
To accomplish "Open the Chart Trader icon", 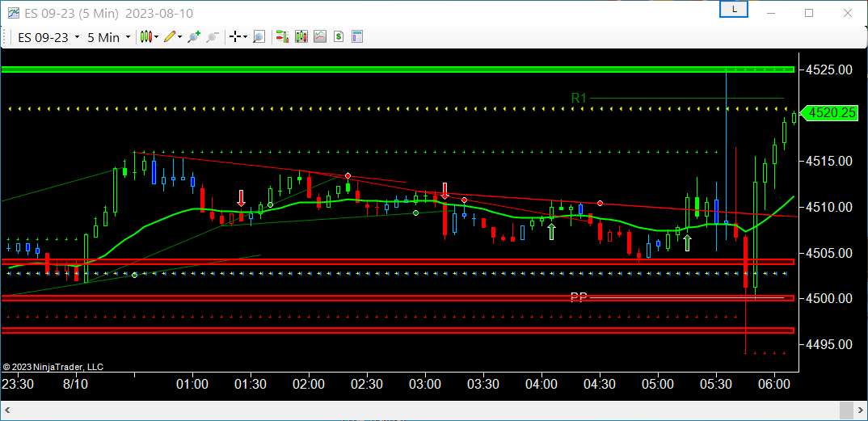I will click(283, 37).
